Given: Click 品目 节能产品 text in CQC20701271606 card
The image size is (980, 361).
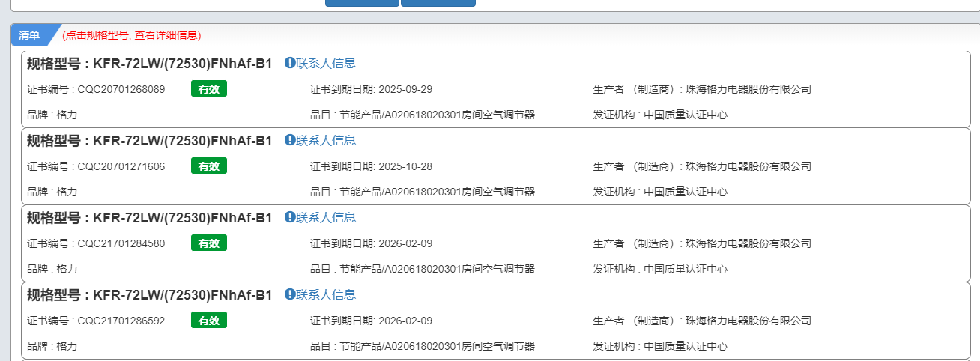Looking at the screenshot, I should click(x=423, y=192).
